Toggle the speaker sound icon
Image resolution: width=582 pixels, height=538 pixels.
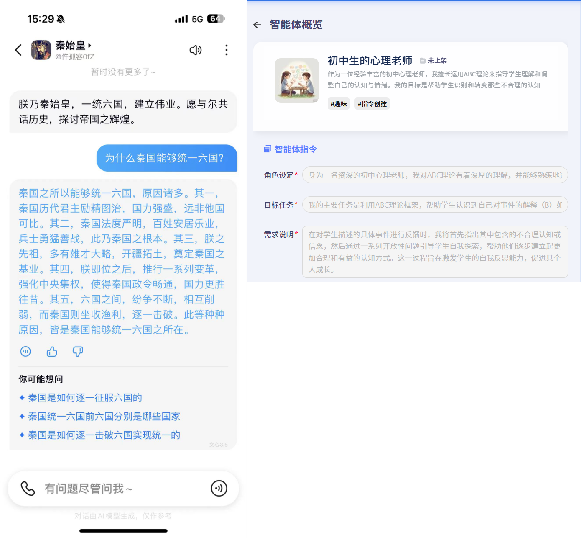coord(195,50)
